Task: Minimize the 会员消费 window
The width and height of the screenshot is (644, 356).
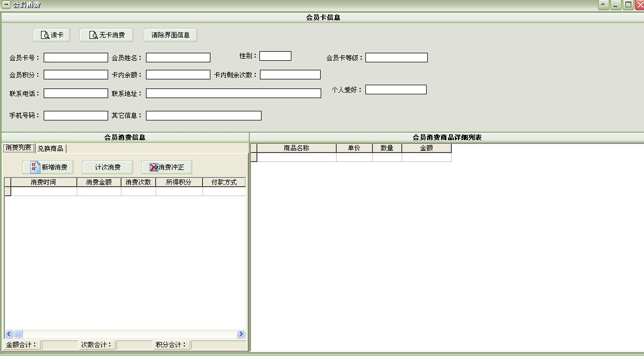Action: pyautogui.click(x=616, y=5)
